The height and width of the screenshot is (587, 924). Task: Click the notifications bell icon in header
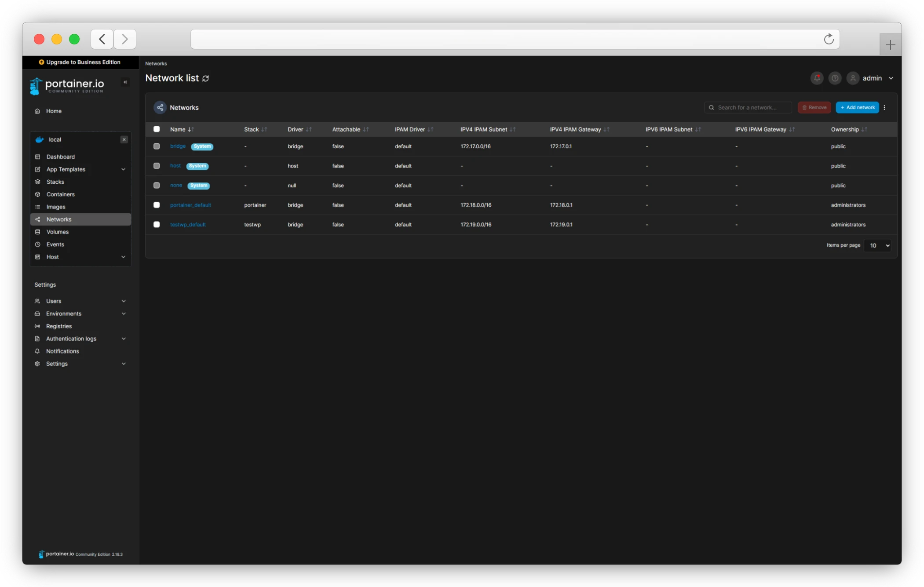(817, 78)
